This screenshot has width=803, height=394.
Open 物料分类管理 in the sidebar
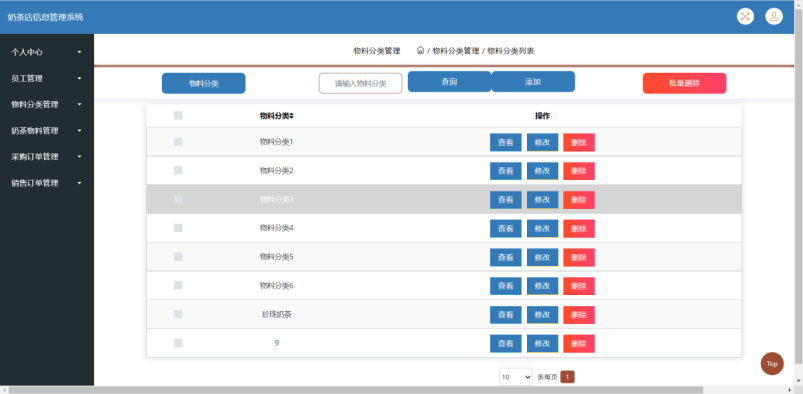tap(47, 105)
